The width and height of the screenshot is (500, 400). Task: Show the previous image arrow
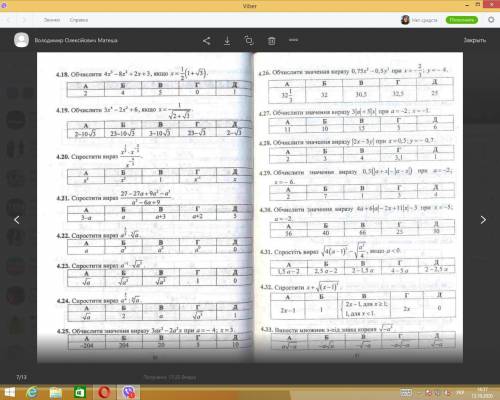click(x=17, y=220)
